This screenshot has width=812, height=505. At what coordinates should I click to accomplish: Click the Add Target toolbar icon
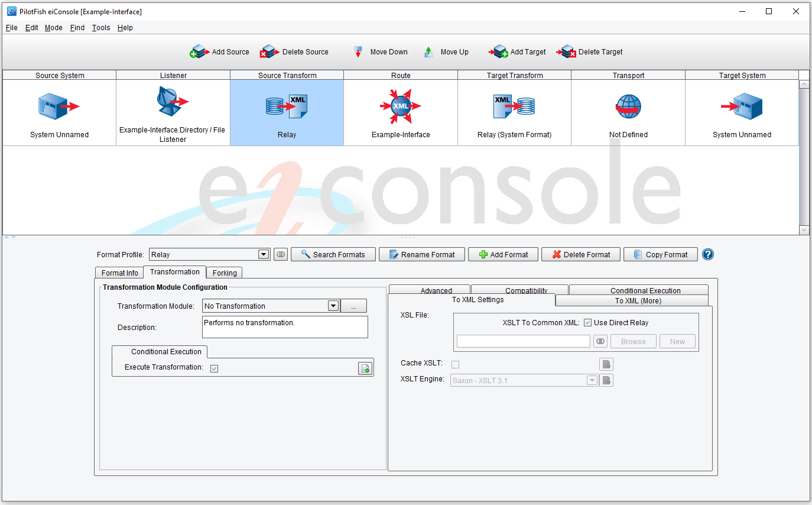click(x=498, y=52)
